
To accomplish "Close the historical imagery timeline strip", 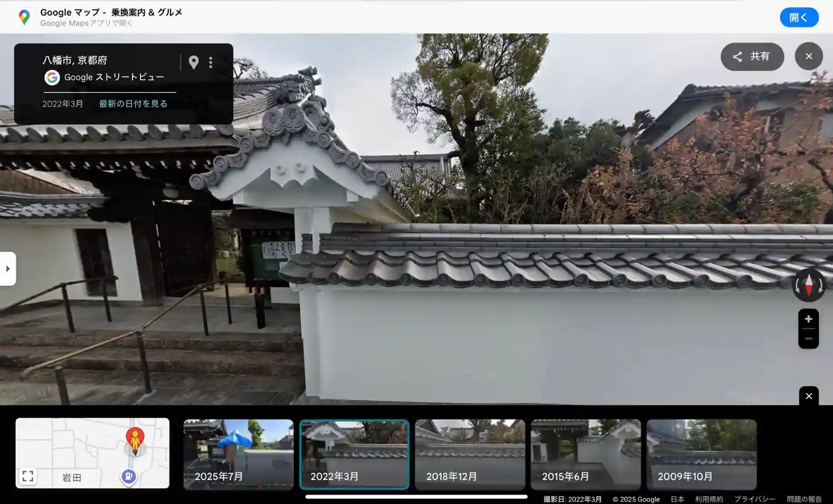I will (809, 396).
